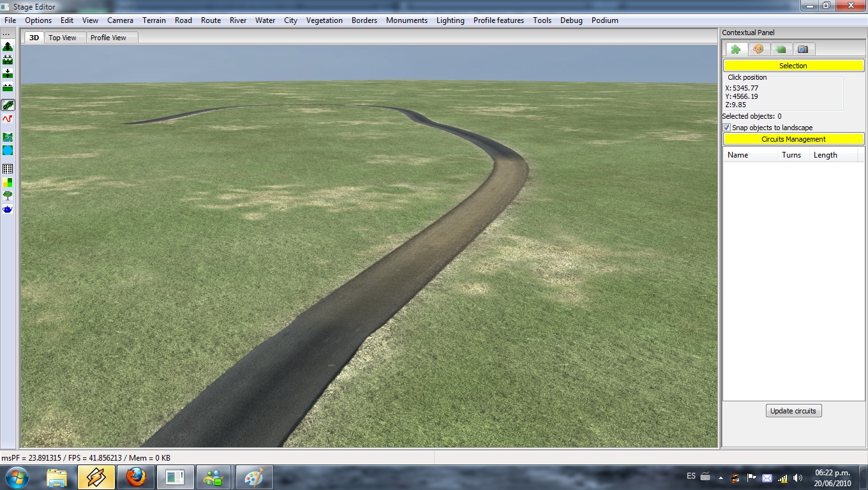Switch to the camera panel tab
The image size is (868, 490).
(x=803, y=49)
